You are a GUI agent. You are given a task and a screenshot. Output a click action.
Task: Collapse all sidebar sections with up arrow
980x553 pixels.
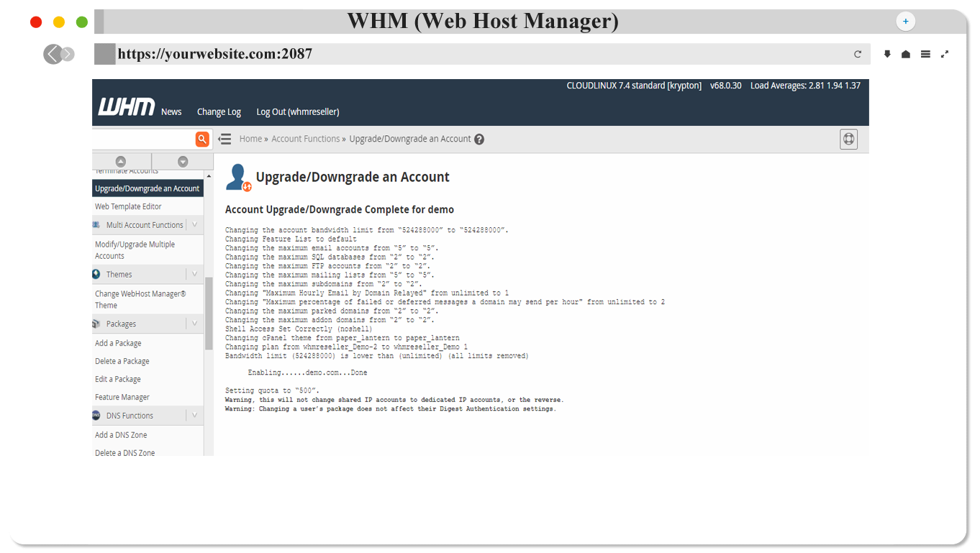tap(121, 162)
